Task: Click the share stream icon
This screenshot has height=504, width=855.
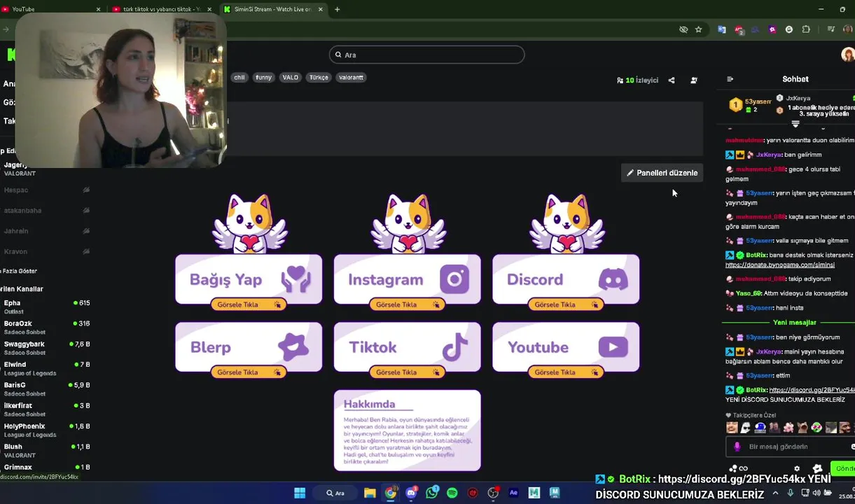Action: click(x=672, y=80)
